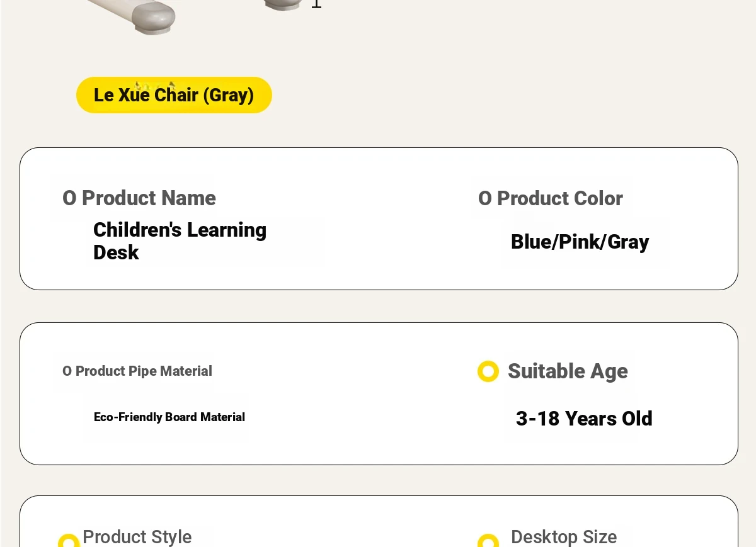Click the yellow Le Xue Chair (Gray) label
Viewport: 756px width, 547px height.
tap(174, 95)
